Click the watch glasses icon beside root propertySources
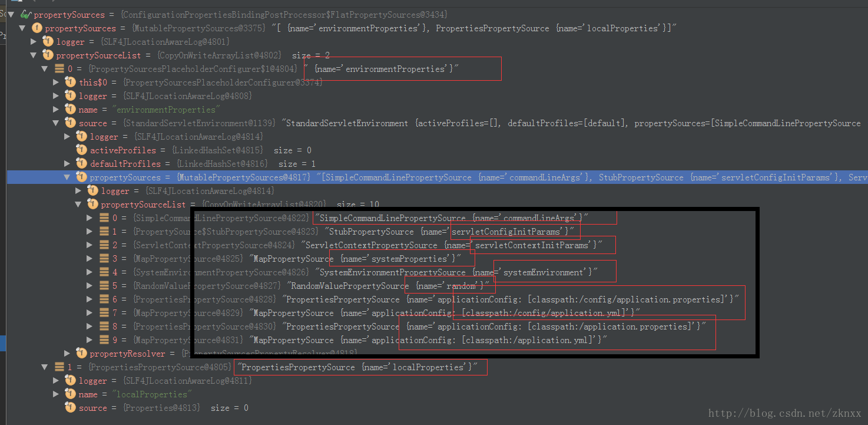Viewport: 868px width, 425px height. 26,14
